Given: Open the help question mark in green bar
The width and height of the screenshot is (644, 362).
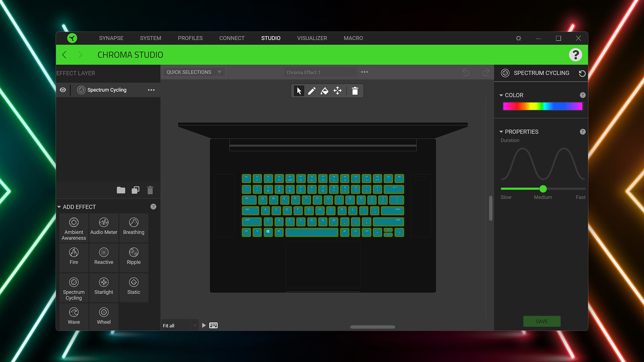Looking at the screenshot, I should pos(576,55).
